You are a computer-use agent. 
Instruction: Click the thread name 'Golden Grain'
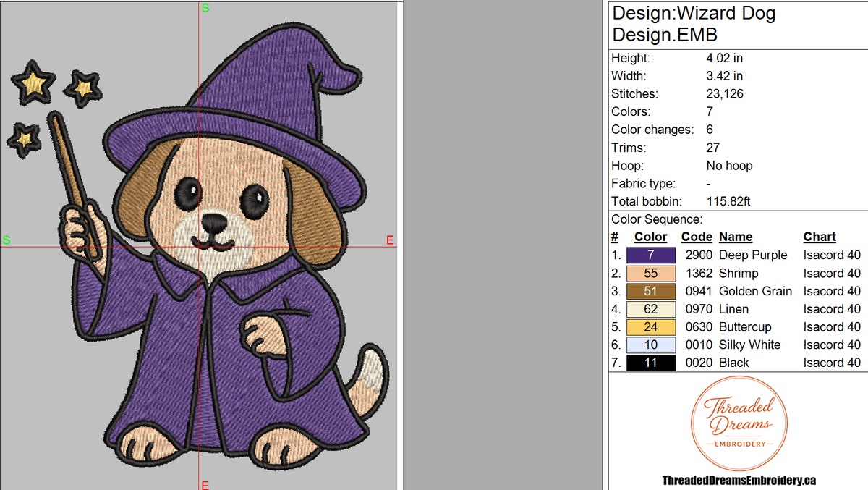755,291
